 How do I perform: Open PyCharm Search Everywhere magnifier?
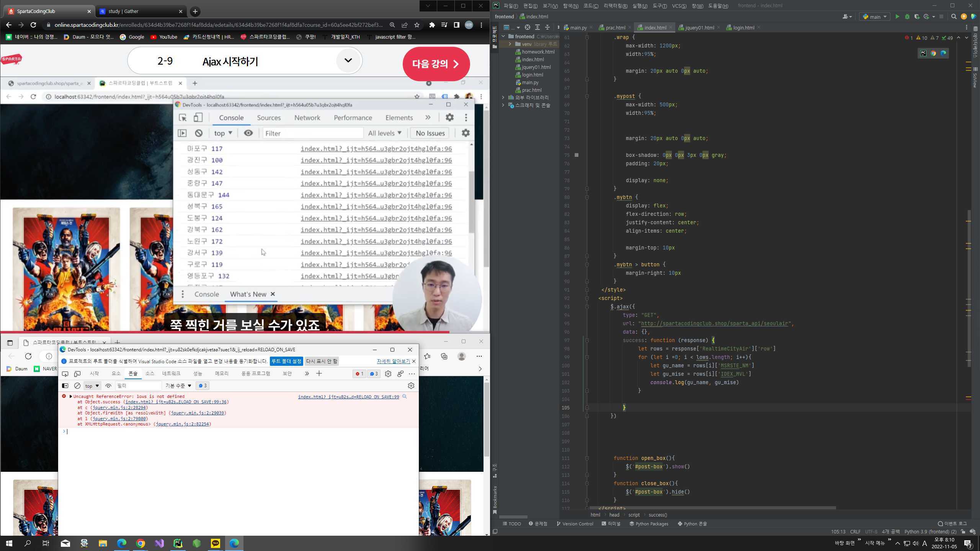pyautogui.click(x=954, y=16)
